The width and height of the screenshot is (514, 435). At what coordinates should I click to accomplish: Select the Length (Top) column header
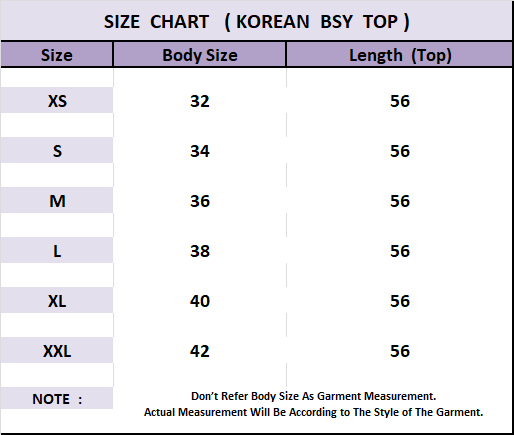click(x=399, y=55)
